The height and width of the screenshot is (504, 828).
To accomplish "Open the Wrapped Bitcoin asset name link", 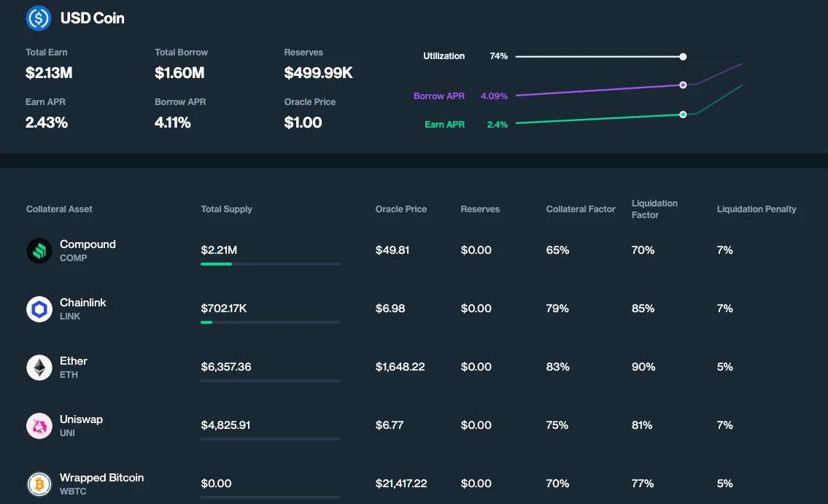I will (101, 478).
